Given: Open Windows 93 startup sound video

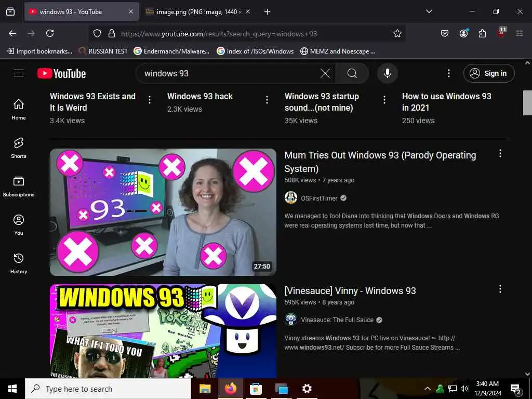Looking at the screenshot, I should pos(322,102).
